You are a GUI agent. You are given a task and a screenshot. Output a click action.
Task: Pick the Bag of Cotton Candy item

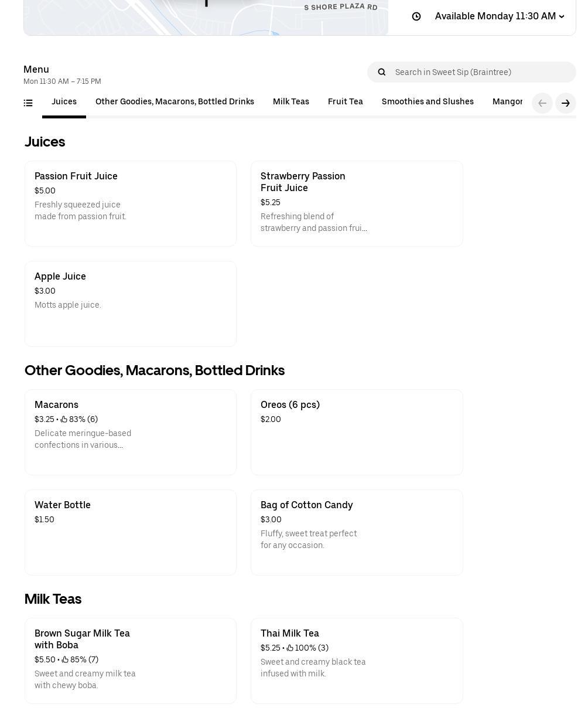[356, 532]
